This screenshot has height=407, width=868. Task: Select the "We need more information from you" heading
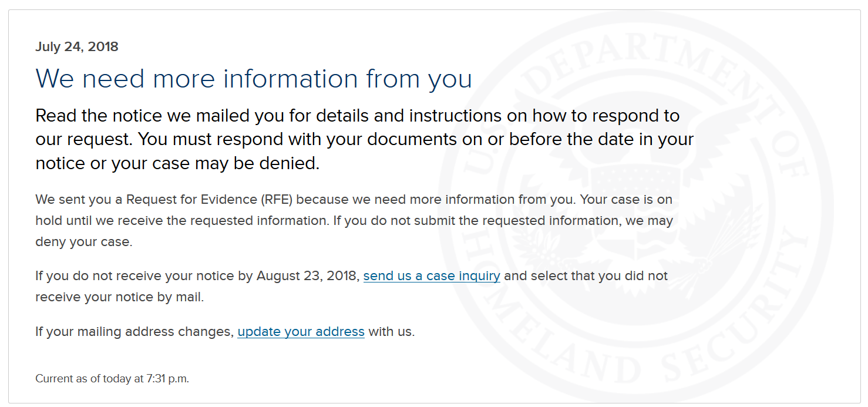tap(254, 78)
